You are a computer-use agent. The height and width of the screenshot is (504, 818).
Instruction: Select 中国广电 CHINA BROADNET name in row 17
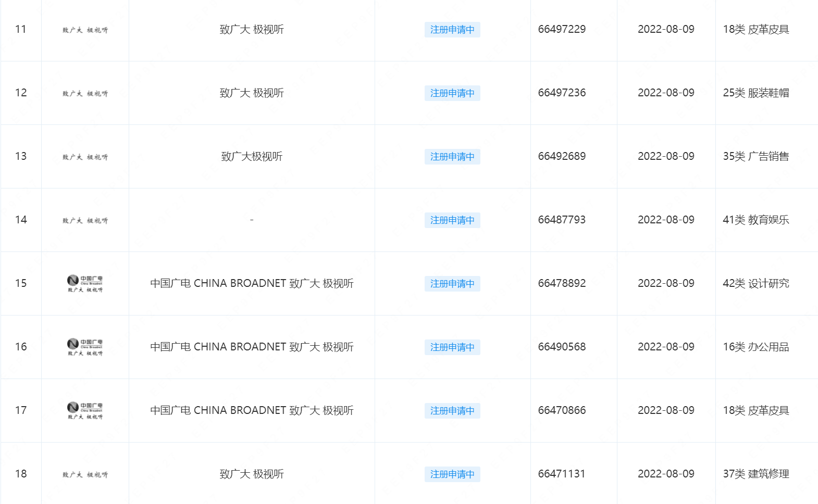(x=252, y=411)
